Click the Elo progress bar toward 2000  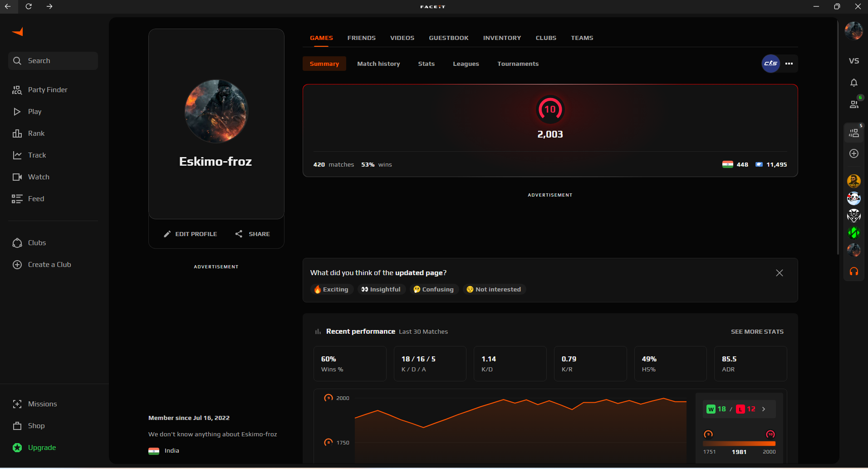coord(739,444)
